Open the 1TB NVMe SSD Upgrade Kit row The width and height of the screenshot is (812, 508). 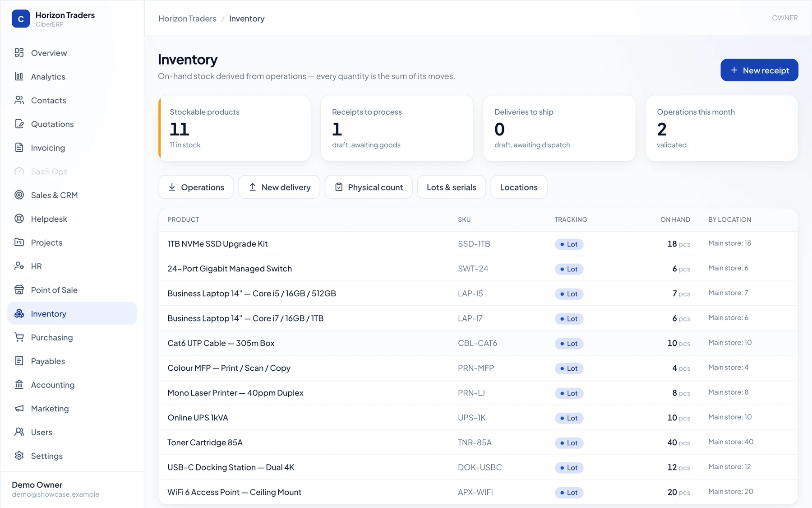point(478,244)
